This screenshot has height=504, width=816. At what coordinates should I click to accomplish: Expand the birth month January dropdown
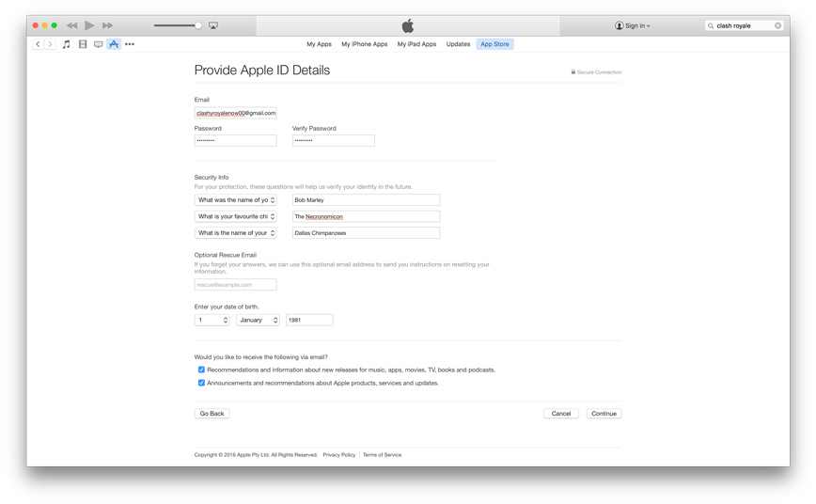pyautogui.click(x=258, y=320)
